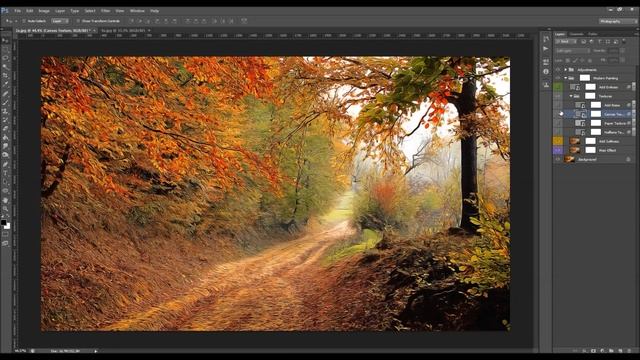Select the Eraser tool
Image resolution: width=640 pixels, height=360 pixels.
[x=5, y=129]
